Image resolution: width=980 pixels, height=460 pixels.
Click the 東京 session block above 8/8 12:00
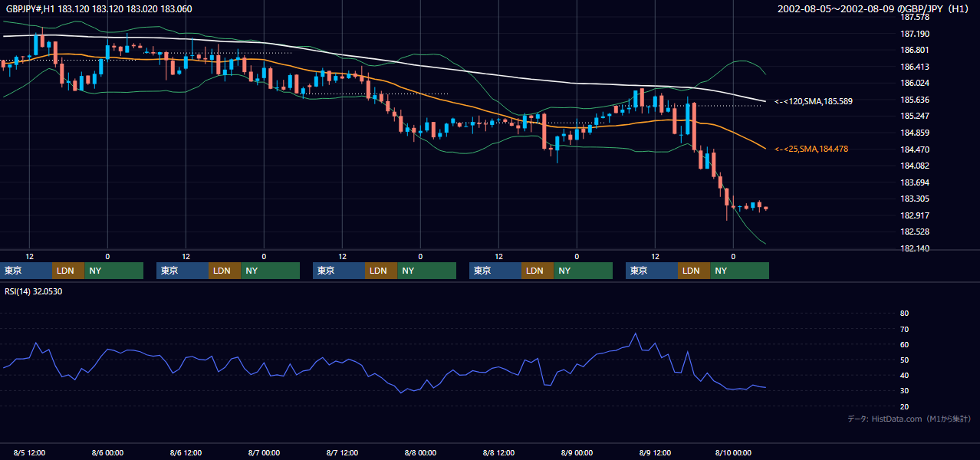point(495,271)
